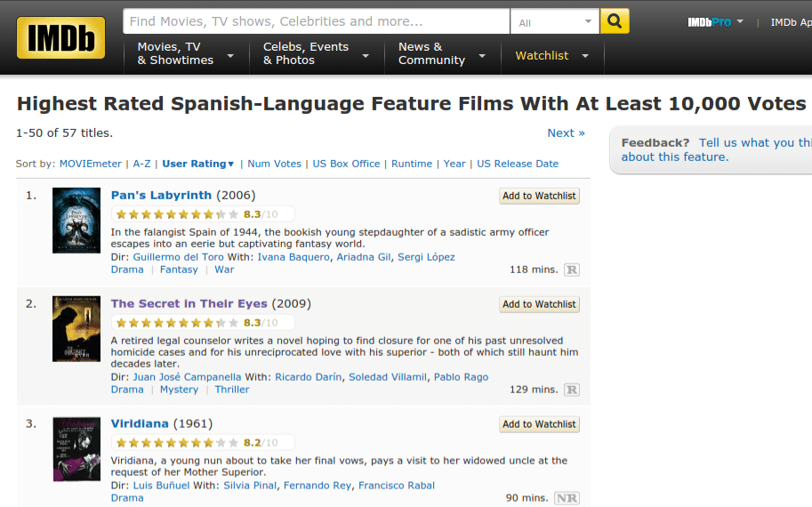Click the '118 mins.' runtime text
Screen dimensions: 812x507
pyautogui.click(x=534, y=270)
